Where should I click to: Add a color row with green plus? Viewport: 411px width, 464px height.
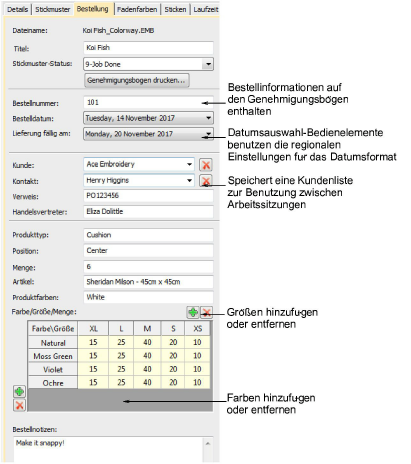point(19,391)
